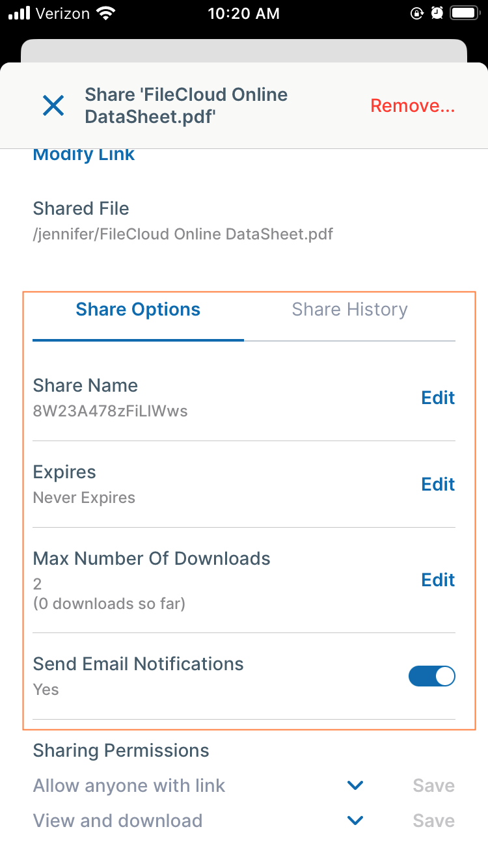Tap the shared file path text

183,234
